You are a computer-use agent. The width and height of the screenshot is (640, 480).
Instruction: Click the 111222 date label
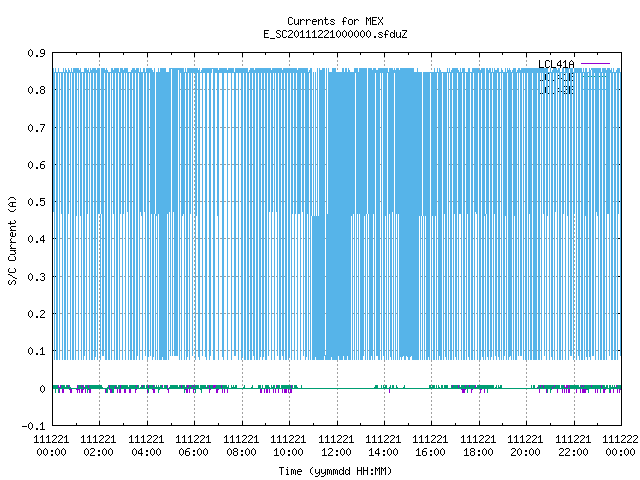(620, 439)
